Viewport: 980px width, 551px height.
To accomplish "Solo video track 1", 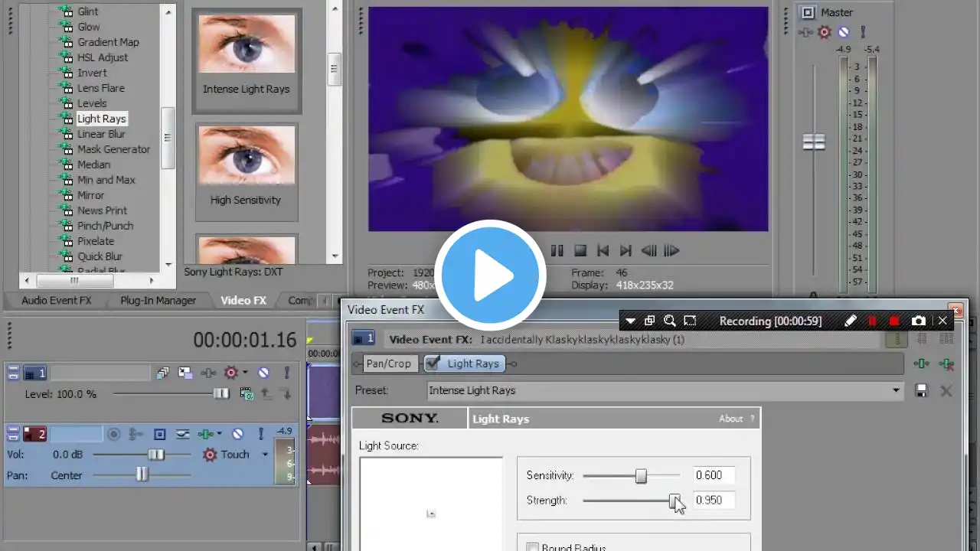I will pos(287,373).
